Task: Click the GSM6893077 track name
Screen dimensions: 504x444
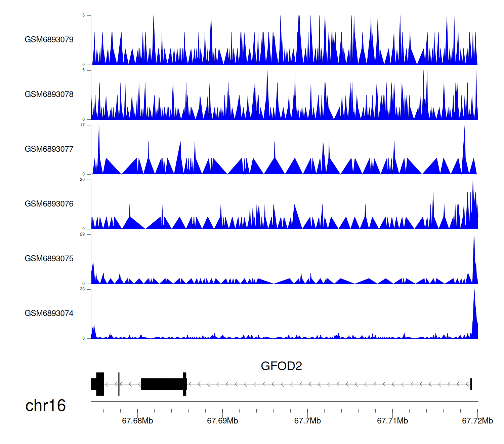Action: tap(49, 149)
